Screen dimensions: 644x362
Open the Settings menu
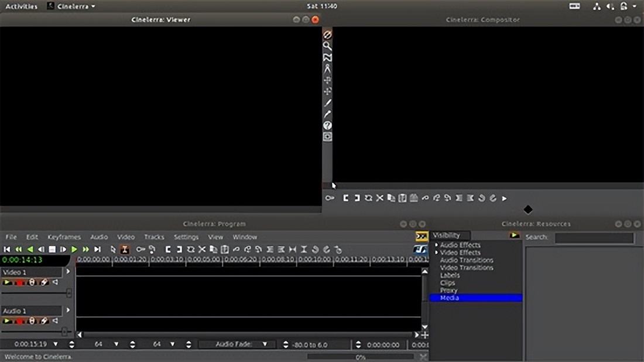(186, 237)
